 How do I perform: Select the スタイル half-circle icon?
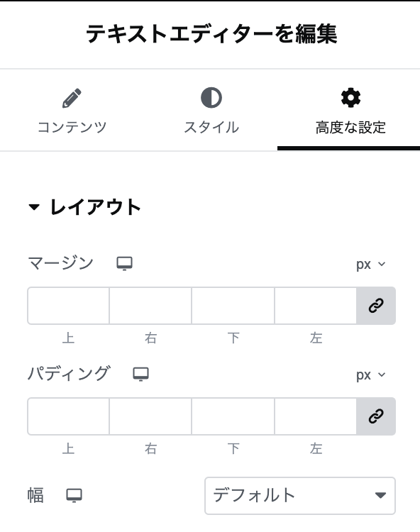tap(211, 98)
